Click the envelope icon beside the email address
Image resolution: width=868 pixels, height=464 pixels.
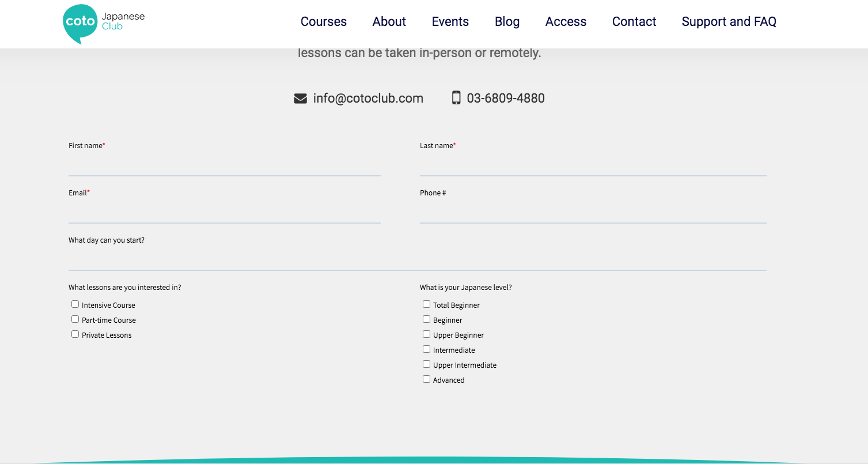click(300, 98)
